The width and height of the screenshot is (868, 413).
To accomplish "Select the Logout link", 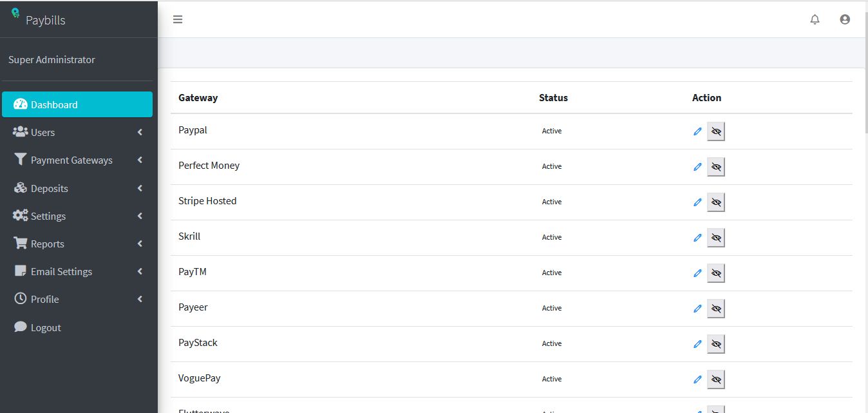I will pyautogui.click(x=77, y=327).
